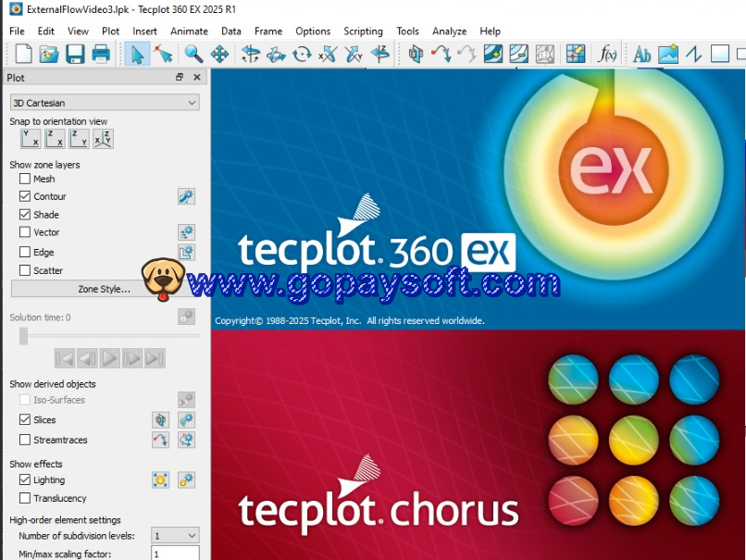The width and height of the screenshot is (746, 560).
Task: Click streamtrace placement icon beside Streamtraces
Action: coord(161,440)
